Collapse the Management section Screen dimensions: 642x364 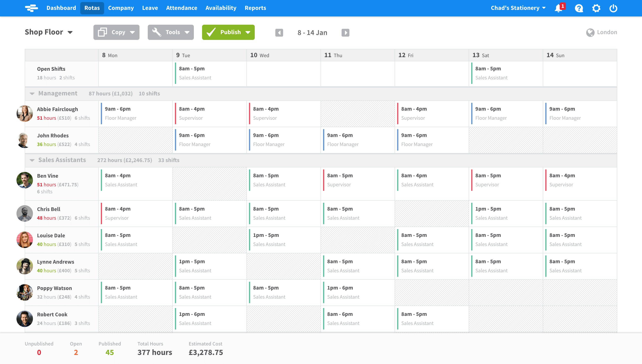coord(32,94)
